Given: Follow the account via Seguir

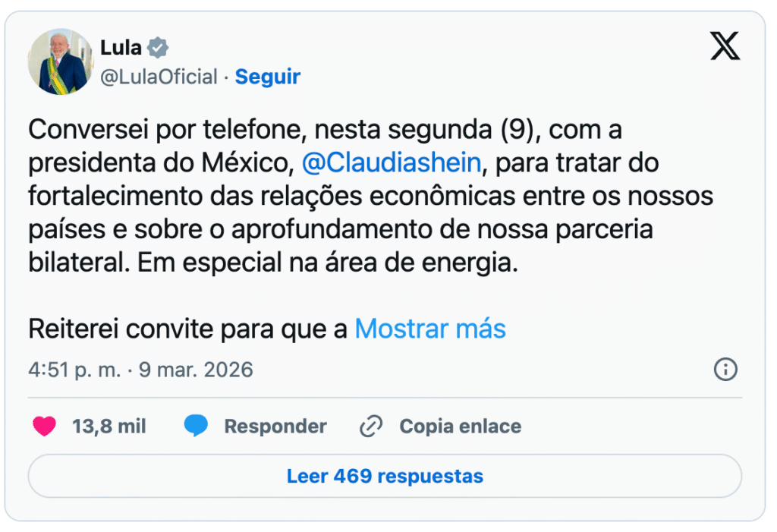Looking at the screenshot, I should click(x=268, y=77).
